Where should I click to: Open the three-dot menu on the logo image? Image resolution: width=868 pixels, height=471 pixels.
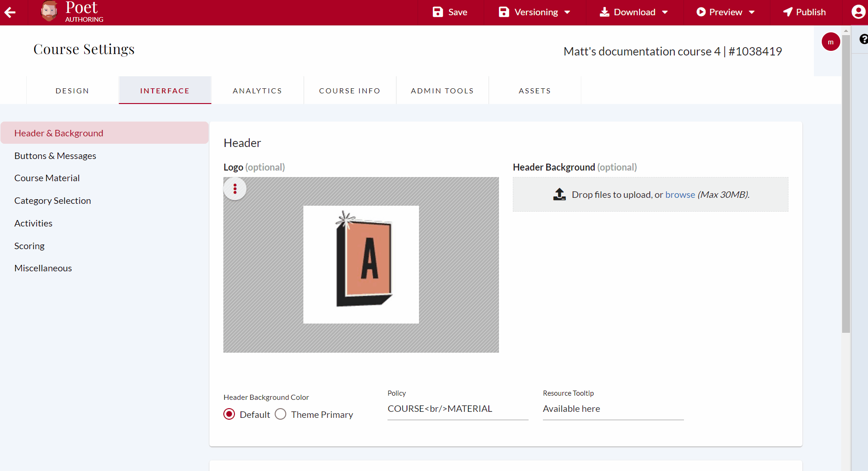(235, 189)
